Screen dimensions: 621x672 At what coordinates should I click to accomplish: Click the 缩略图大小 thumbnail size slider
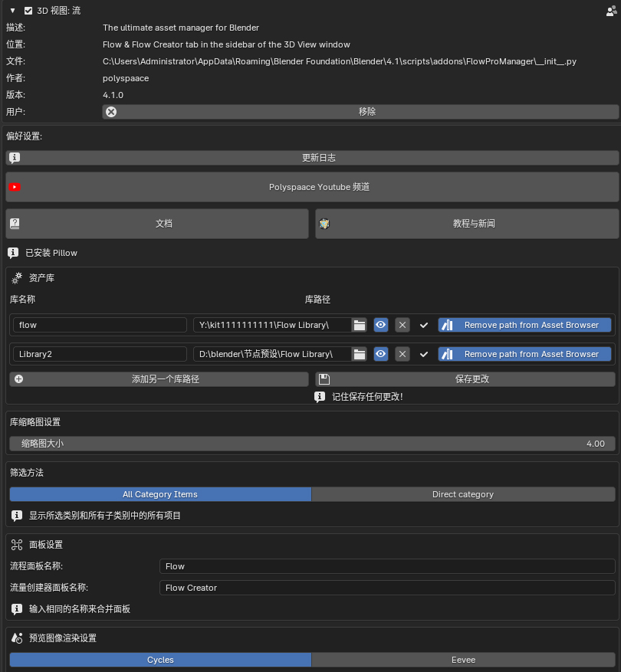pos(312,444)
